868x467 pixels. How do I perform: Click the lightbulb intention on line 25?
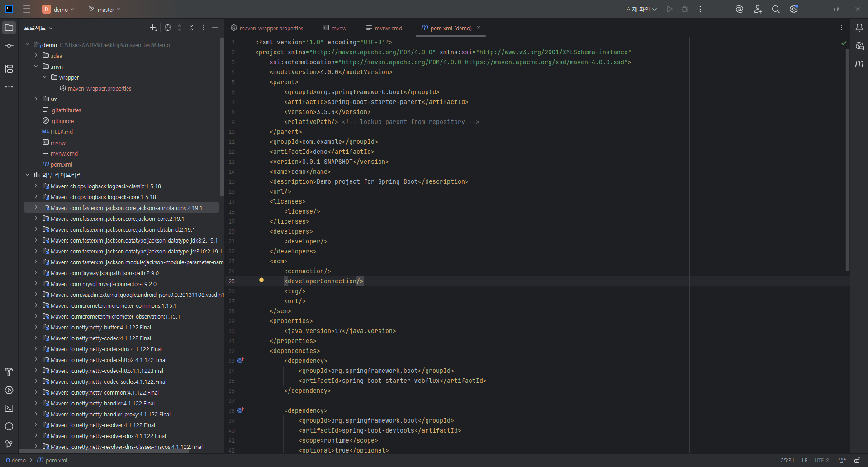261,281
